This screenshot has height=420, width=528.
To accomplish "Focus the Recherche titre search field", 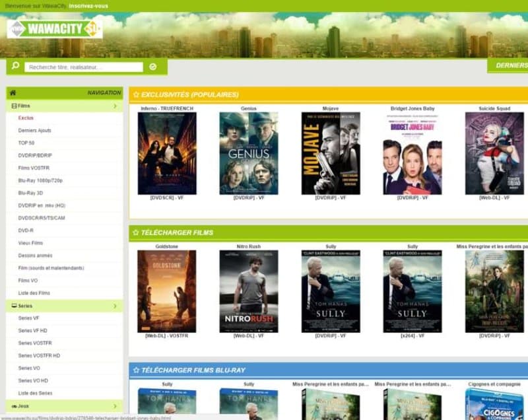I will pos(84,67).
